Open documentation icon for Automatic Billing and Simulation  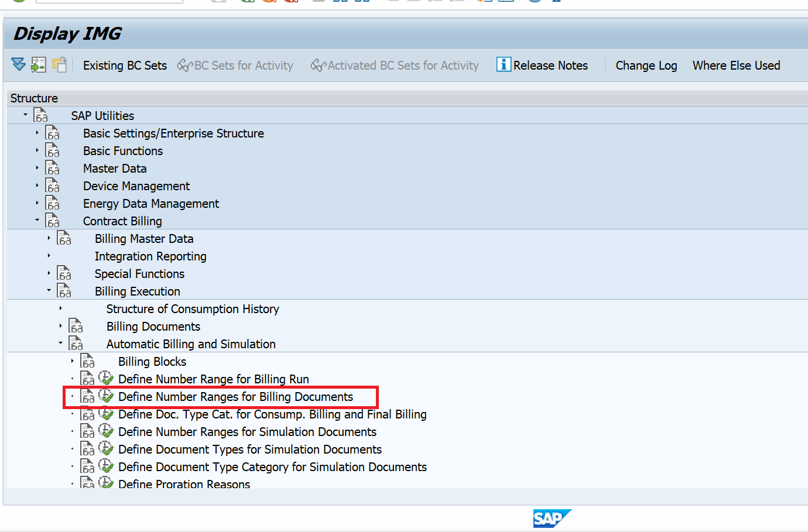pyautogui.click(x=76, y=344)
